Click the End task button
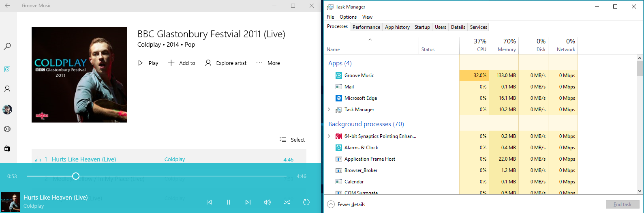Screen dimensions: 644x213 [623, 204]
